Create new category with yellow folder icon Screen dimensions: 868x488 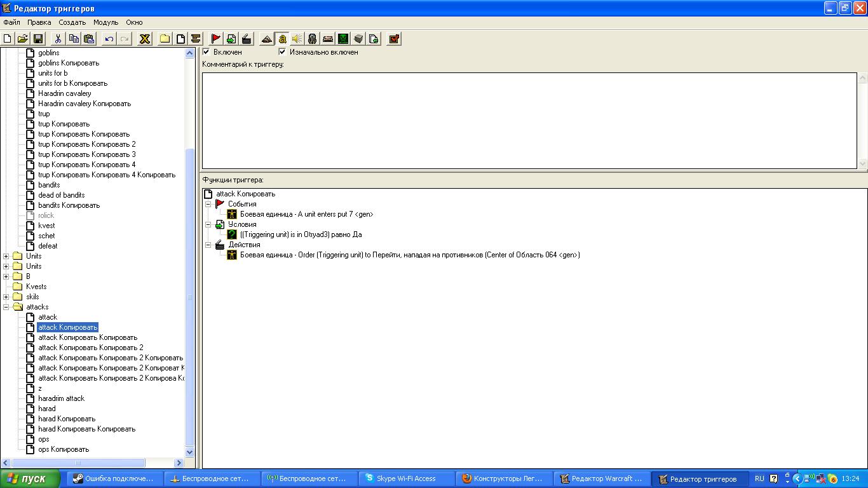click(x=165, y=39)
